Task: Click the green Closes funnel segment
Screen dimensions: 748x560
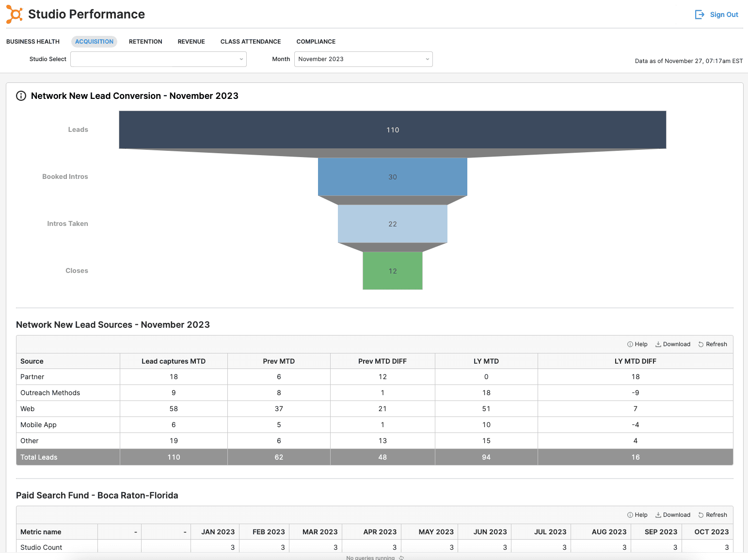Action: click(x=392, y=271)
